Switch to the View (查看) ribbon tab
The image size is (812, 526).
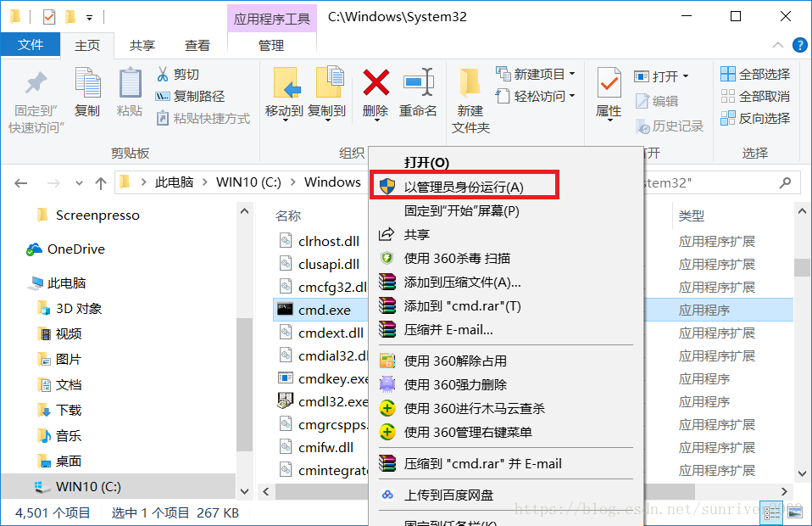tap(197, 46)
